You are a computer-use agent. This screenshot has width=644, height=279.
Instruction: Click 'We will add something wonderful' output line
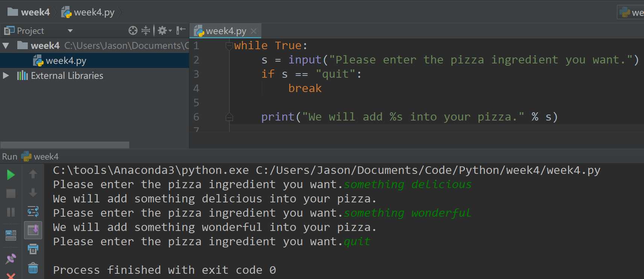(215, 228)
